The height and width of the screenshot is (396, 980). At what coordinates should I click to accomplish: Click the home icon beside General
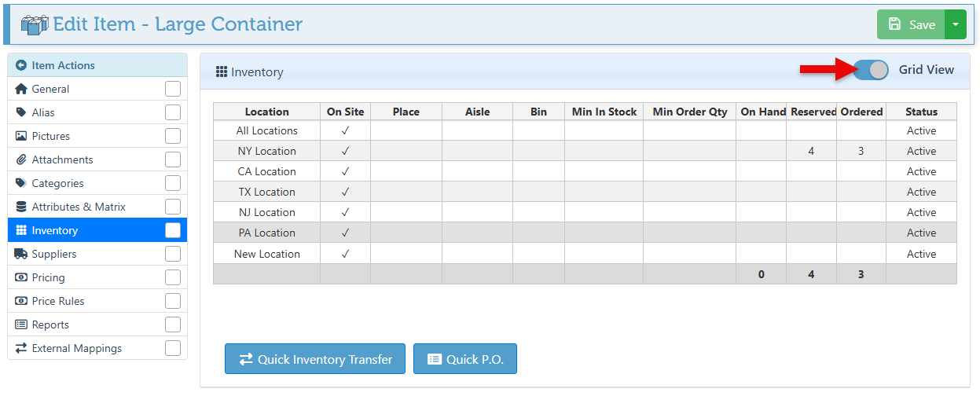[x=21, y=89]
